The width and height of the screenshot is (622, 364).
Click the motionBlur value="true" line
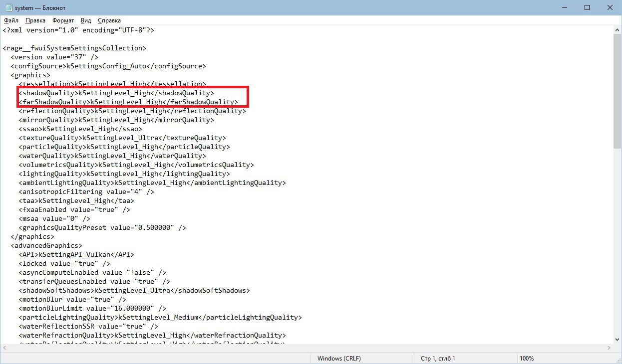[72, 299]
